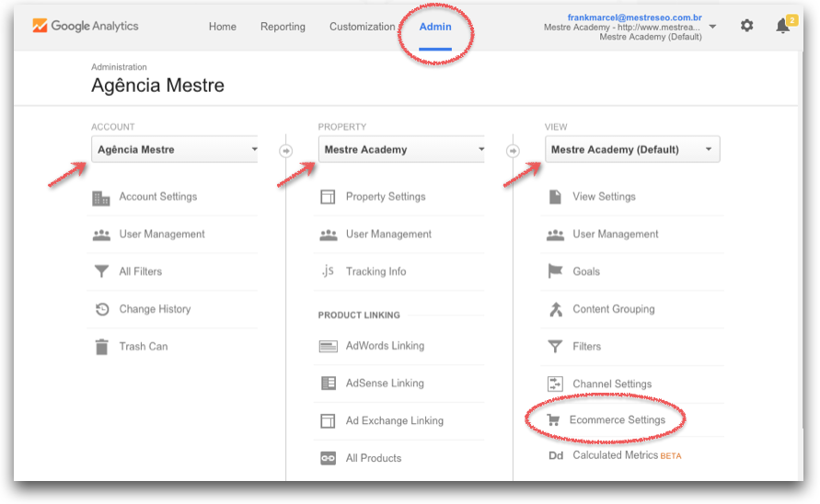Select the Admin tab

point(435,27)
